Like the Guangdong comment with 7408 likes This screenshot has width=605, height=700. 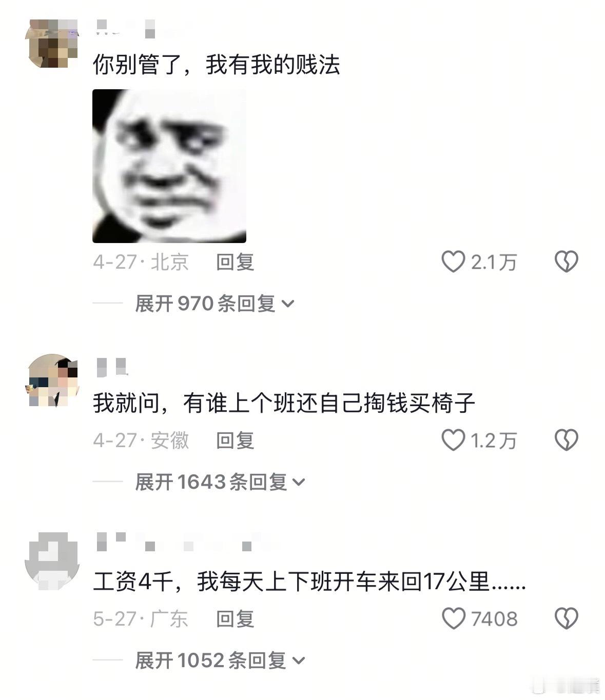(x=454, y=618)
